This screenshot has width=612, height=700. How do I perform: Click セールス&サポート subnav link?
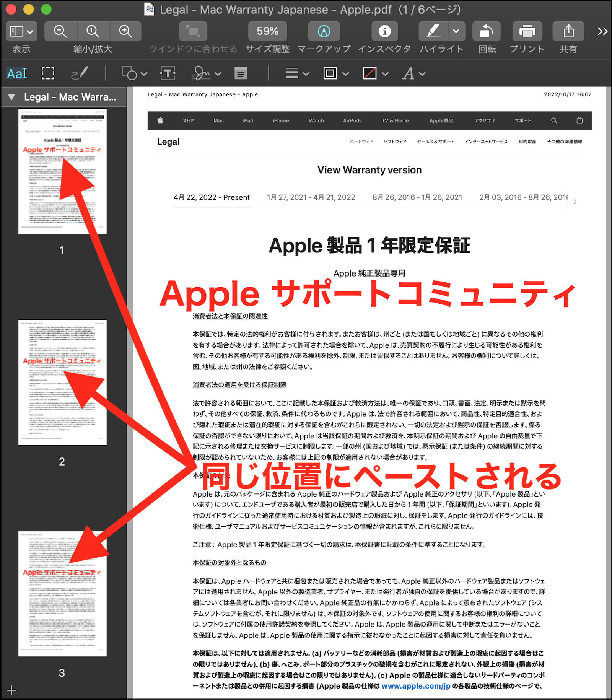tap(436, 142)
